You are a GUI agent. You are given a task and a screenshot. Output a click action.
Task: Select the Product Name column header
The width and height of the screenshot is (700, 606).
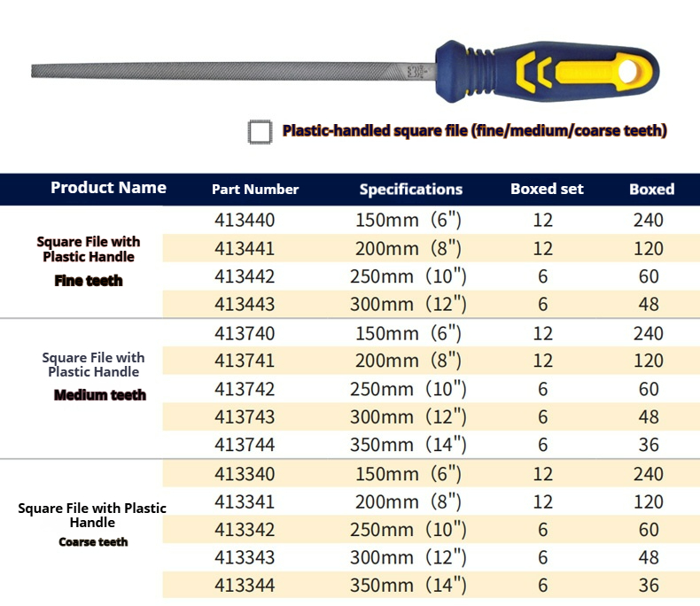pos(108,188)
